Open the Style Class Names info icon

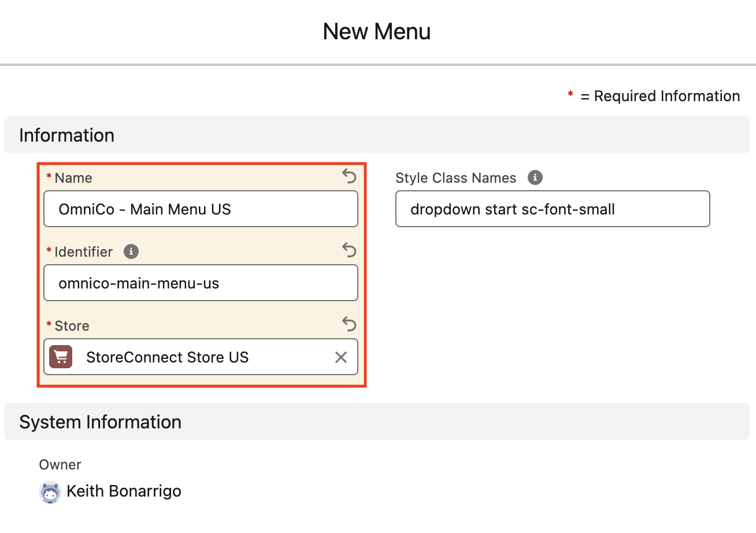[535, 177]
